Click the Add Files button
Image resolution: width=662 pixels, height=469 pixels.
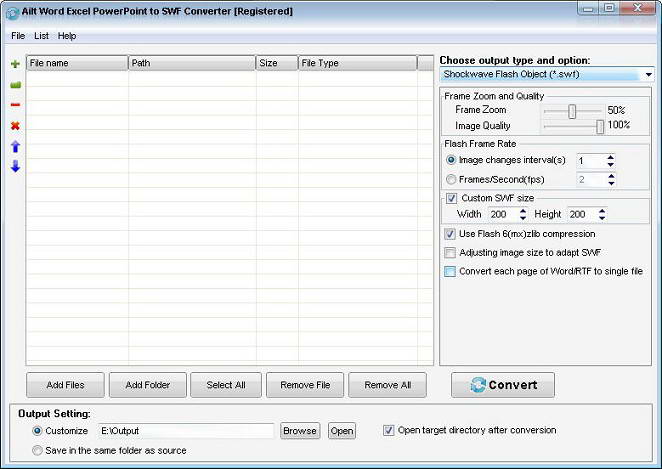point(65,385)
